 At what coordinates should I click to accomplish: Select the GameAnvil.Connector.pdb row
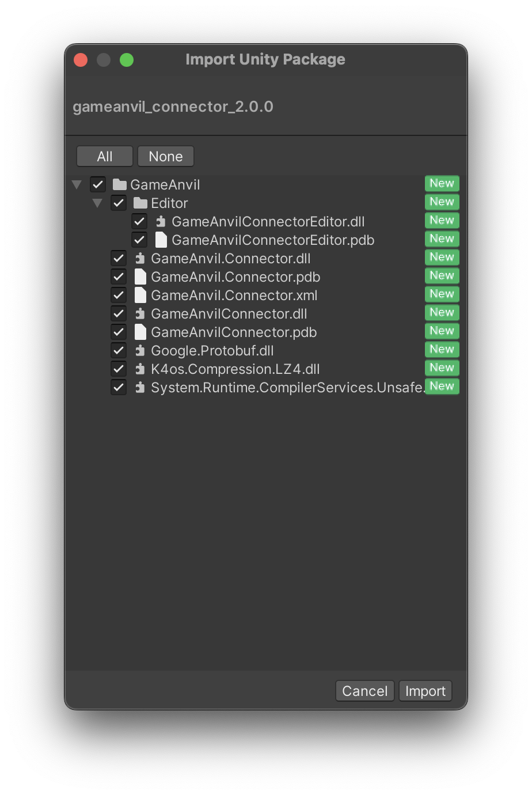(266, 277)
